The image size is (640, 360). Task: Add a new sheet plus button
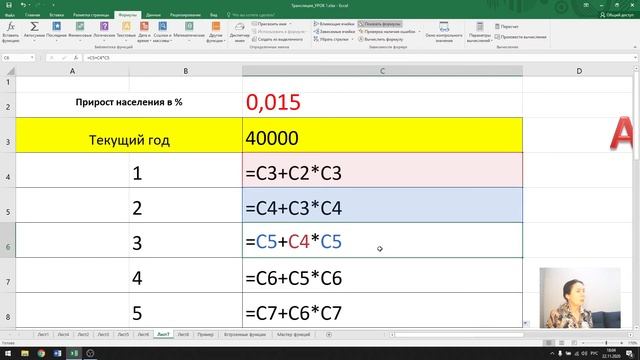329,334
